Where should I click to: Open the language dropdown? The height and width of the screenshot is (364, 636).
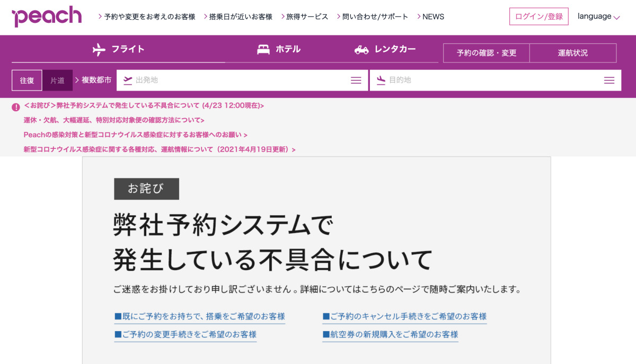598,16
